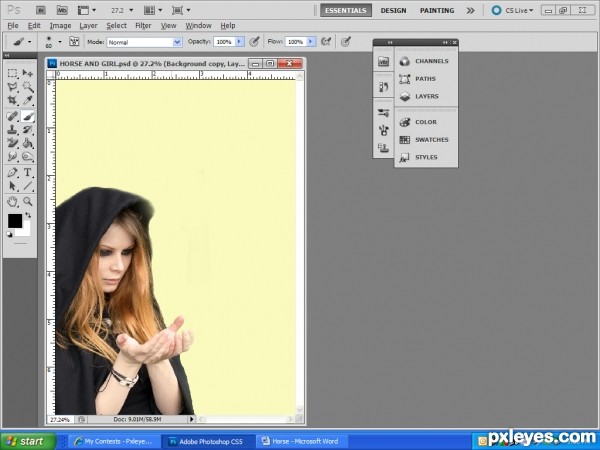Open the Arrange Documents dropdown

click(x=153, y=10)
